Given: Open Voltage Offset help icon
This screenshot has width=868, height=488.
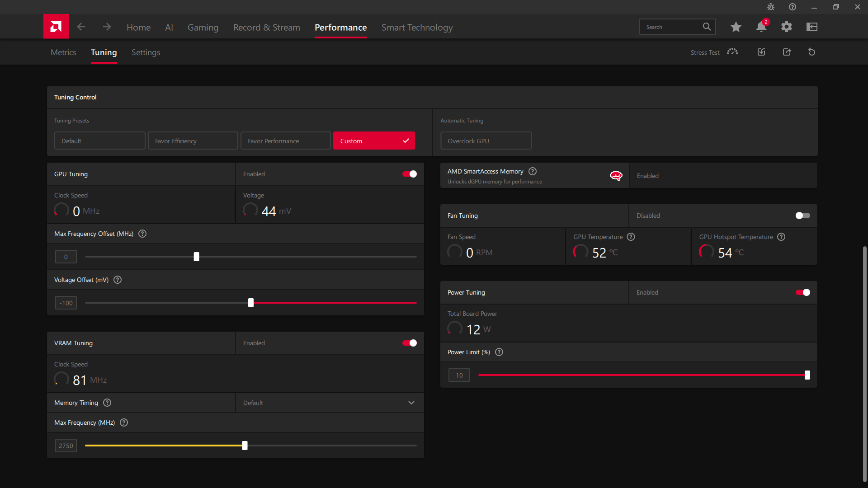Looking at the screenshot, I should click(x=118, y=280).
